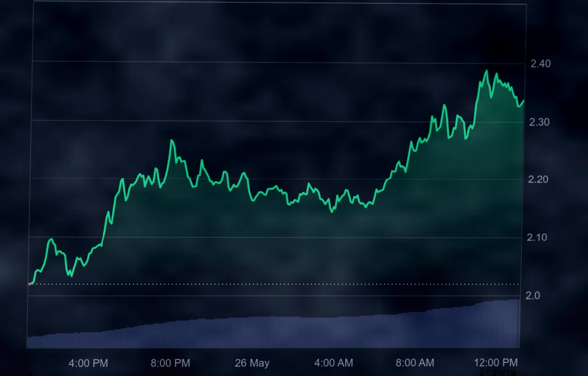
Task: Click the 4:00 AM time axis label
Action: (333, 362)
